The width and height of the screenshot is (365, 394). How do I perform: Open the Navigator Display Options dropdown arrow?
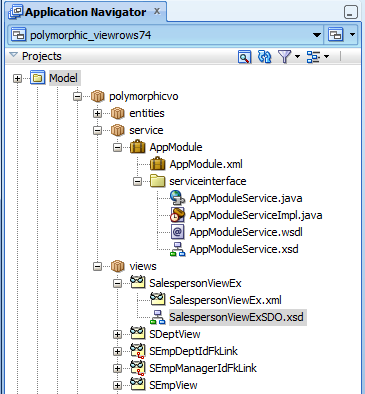pyautogui.click(x=326, y=57)
